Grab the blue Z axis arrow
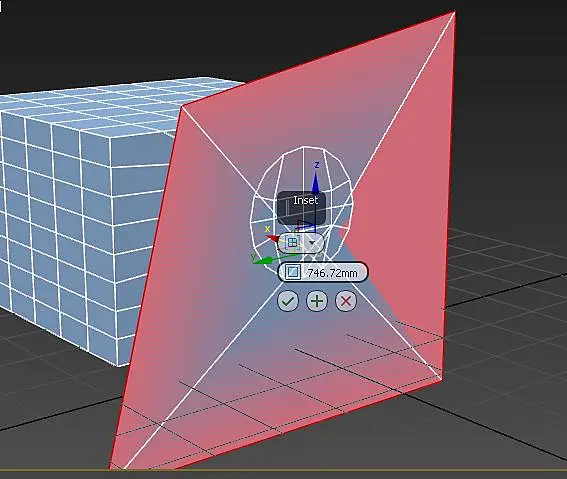 coord(316,184)
